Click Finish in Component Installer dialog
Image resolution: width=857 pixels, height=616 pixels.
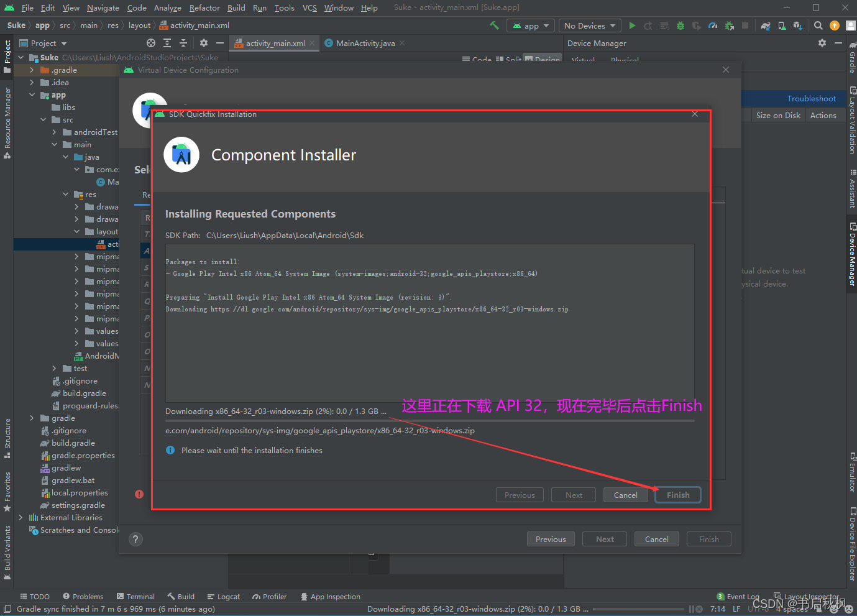pos(678,495)
